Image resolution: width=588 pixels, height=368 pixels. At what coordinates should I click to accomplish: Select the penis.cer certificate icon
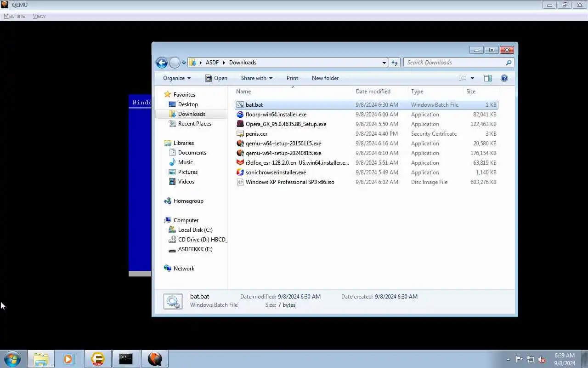(240, 134)
